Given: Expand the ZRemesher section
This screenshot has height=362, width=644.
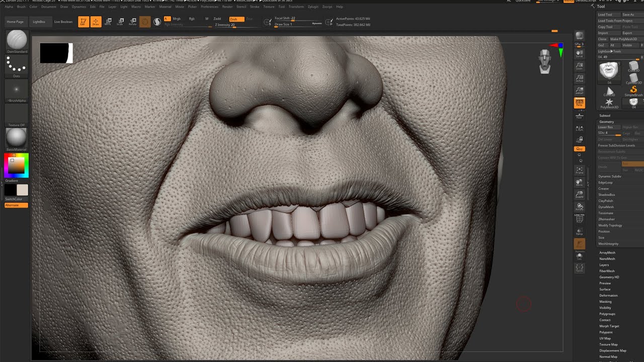Looking at the screenshot, I should click(606, 219).
